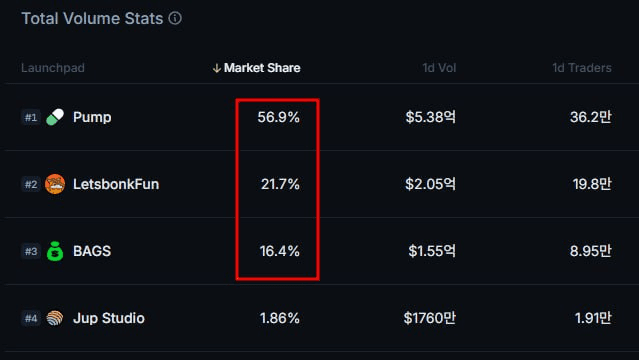This screenshot has height=360, width=639.
Task: Click the info icon beside Total Volume Stats
Action: pyautogui.click(x=175, y=18)
